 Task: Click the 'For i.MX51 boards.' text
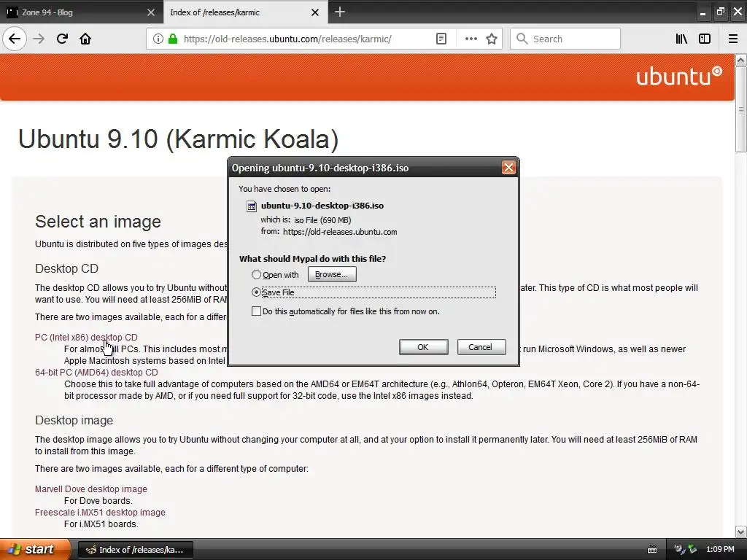(x=101, y=524)
